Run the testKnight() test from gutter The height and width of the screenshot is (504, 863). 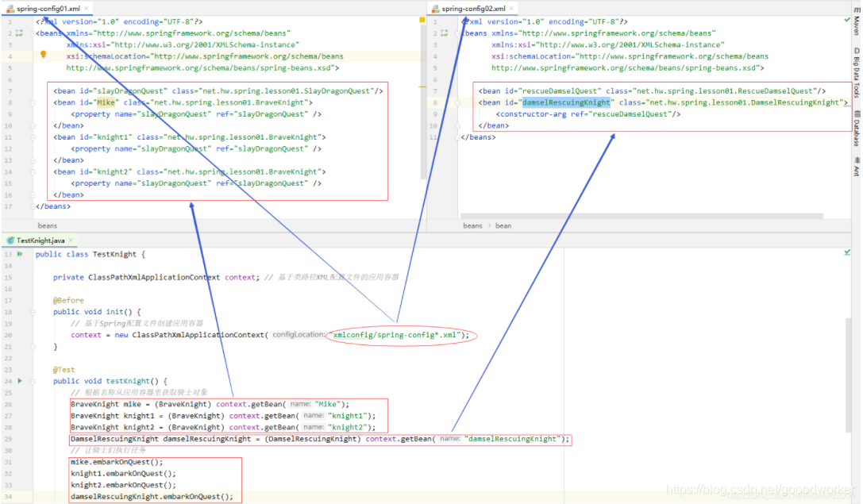click(x=21, y=381)
